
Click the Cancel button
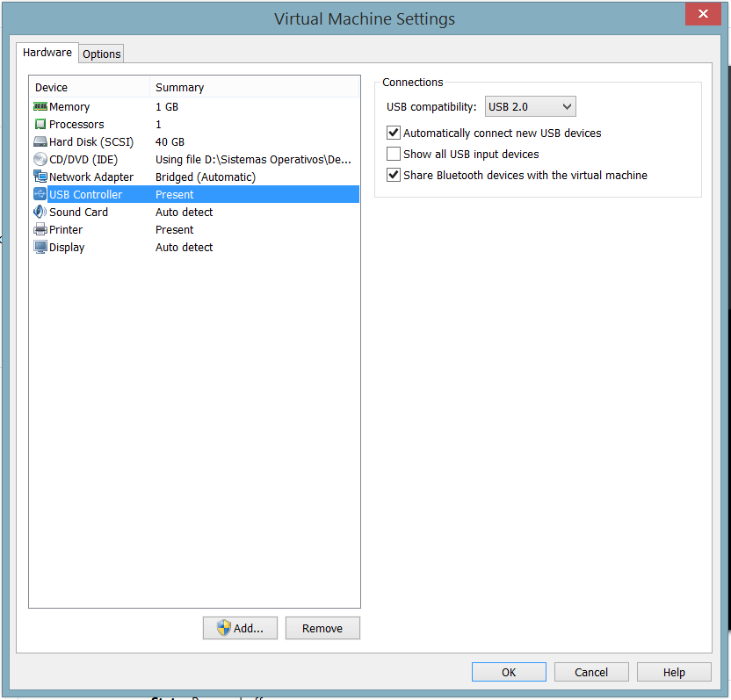coord(591,672)
